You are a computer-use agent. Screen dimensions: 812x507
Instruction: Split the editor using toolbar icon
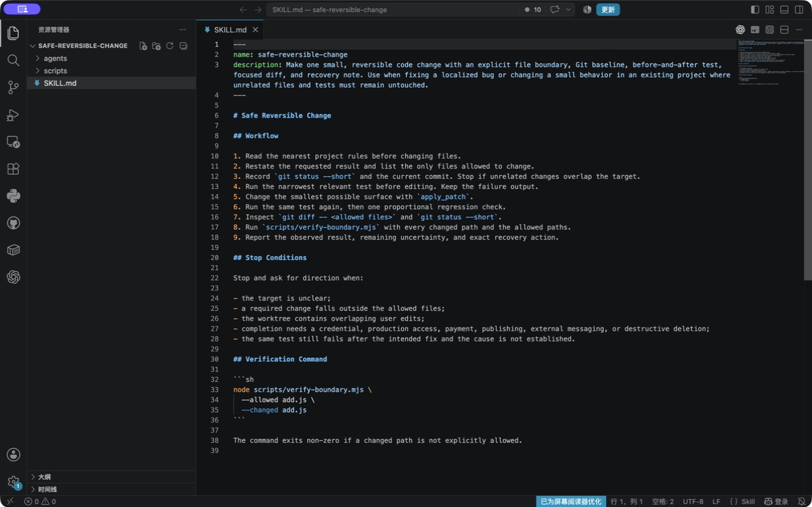[x=784, y=30]
